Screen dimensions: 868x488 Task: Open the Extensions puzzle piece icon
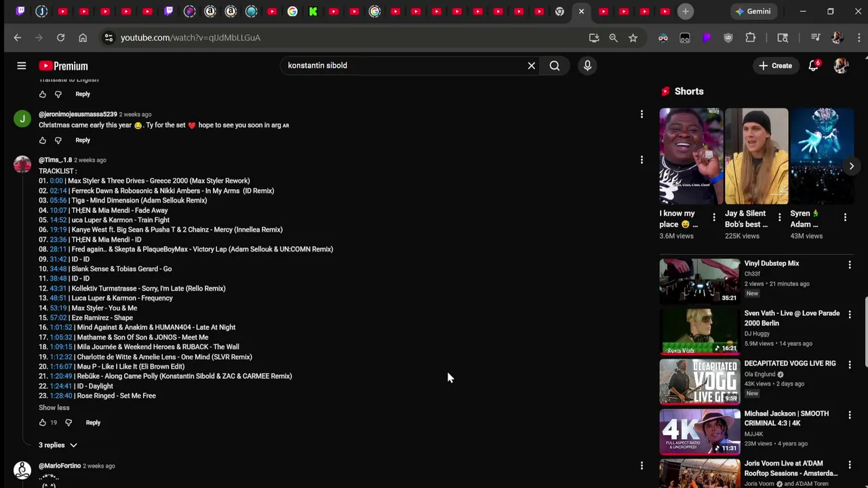750,38
